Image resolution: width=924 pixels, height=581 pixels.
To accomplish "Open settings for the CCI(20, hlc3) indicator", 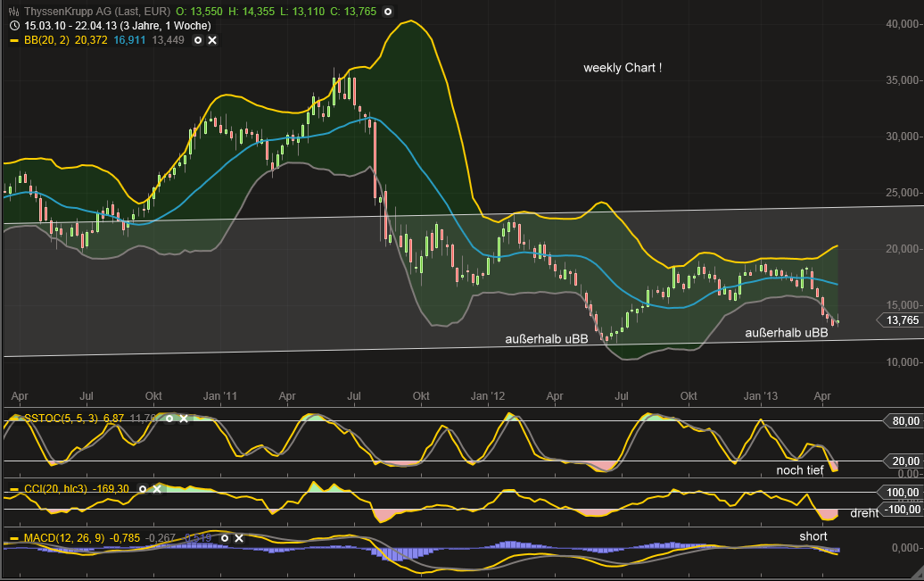I will tap(143, 489).
